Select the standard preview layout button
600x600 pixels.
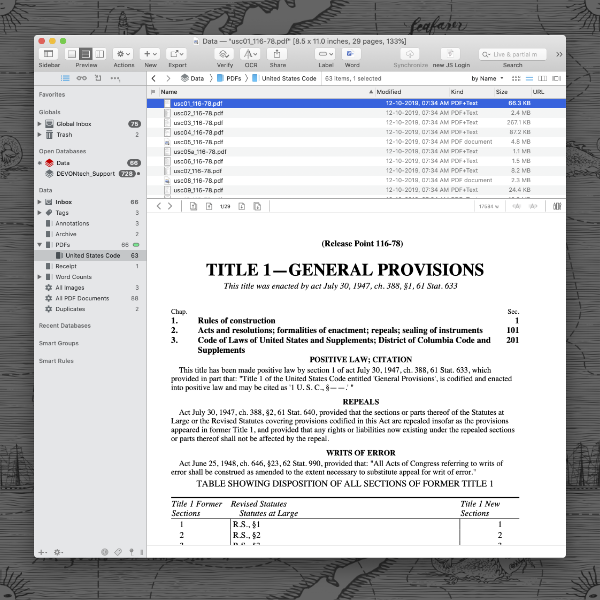[x=86, y=54]
